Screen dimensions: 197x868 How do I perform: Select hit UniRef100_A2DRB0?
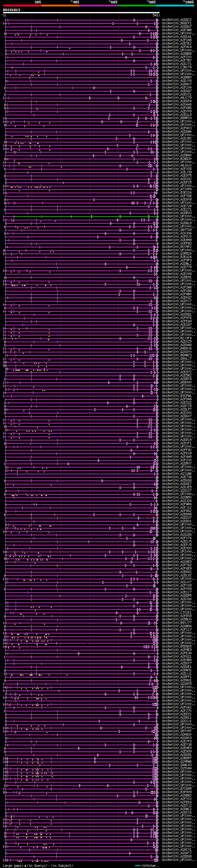click(177, 77)
